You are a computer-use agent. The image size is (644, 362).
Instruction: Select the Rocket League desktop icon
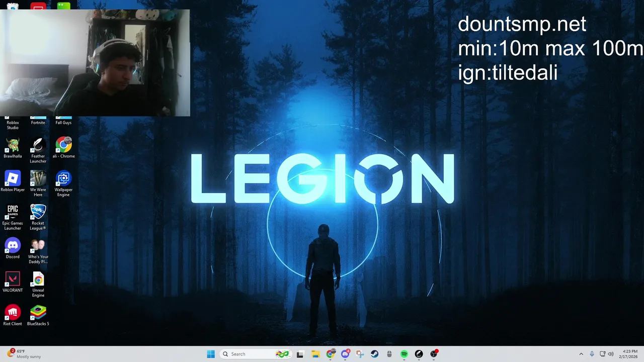tap(38, 217)
